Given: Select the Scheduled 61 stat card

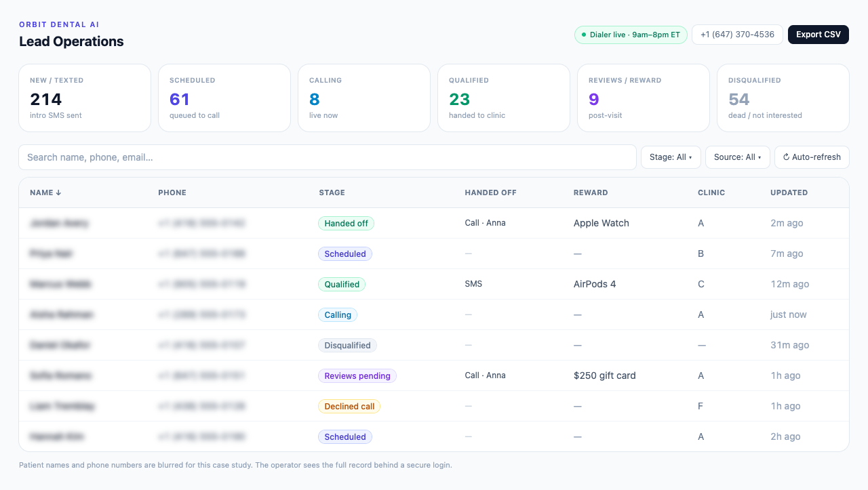Looking at the screenshot, I should coord(224,98).
